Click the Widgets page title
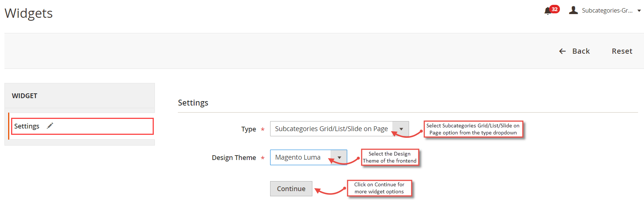The image size is (644, 200). [29, 13]
